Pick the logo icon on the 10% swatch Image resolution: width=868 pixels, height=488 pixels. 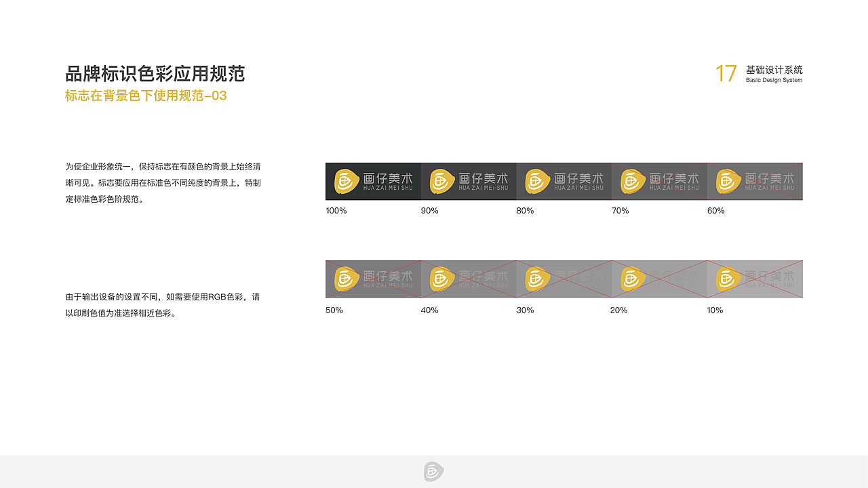click(728, 279)
